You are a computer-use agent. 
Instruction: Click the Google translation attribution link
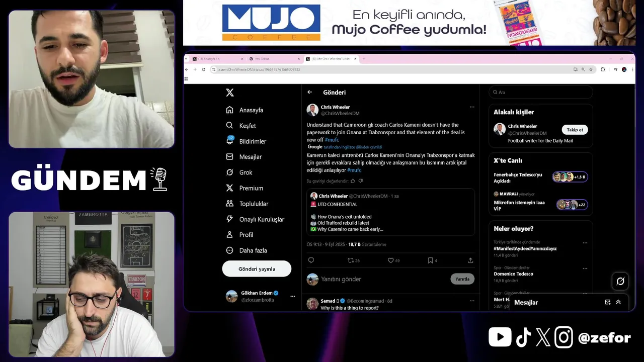click(345, 147)
